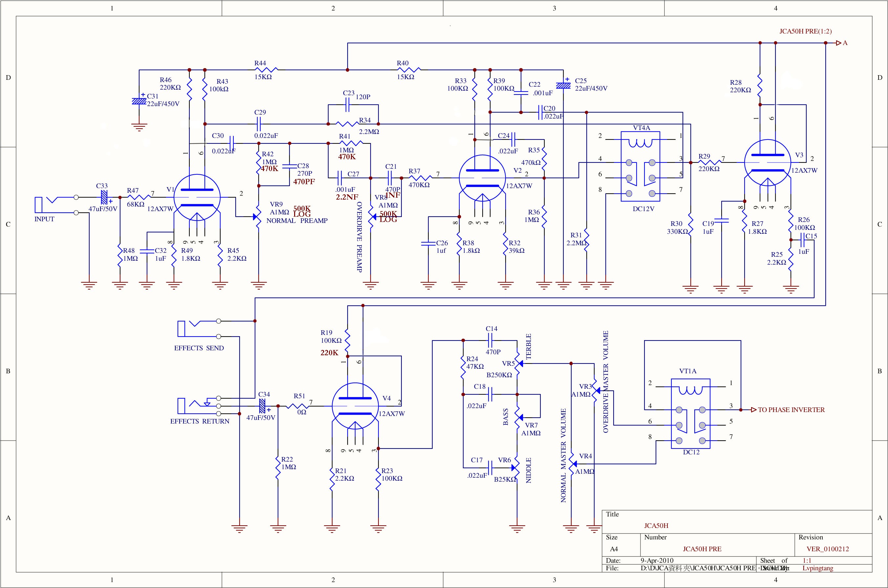
Task: Click the red "220K" annotation near R19
Action: [x=329, y=353]
